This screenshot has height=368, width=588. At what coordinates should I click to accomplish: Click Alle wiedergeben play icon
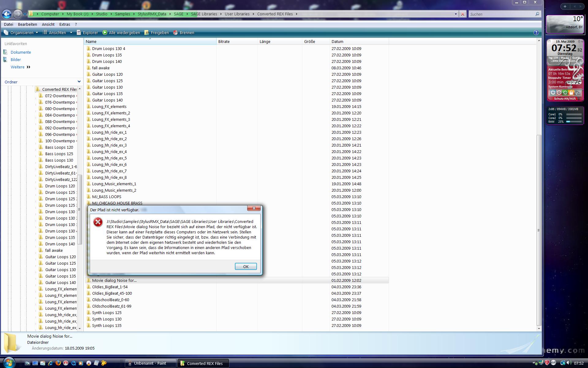coord(105,33)
